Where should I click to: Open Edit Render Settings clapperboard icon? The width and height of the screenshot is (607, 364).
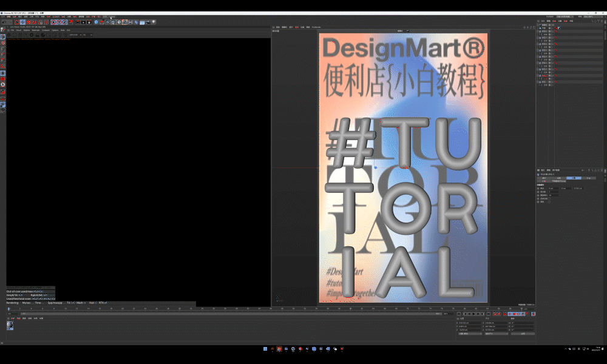[x=89, y=22]
